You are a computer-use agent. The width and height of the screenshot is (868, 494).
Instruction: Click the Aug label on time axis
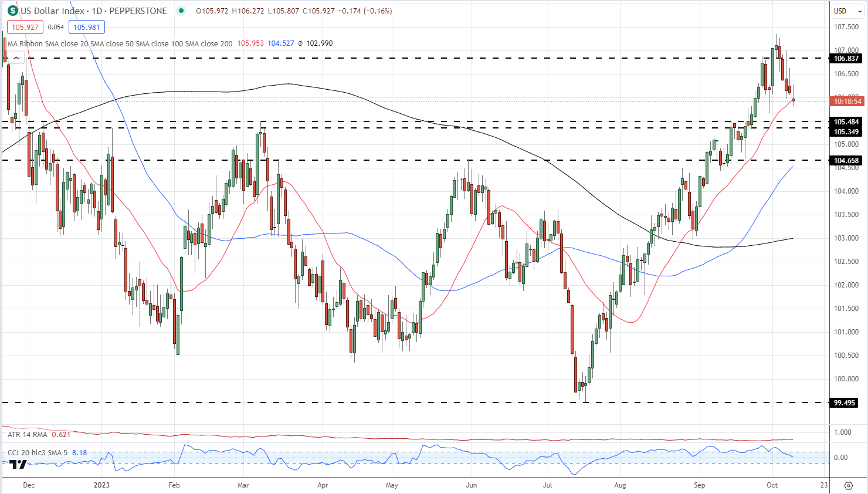(620, 485)
